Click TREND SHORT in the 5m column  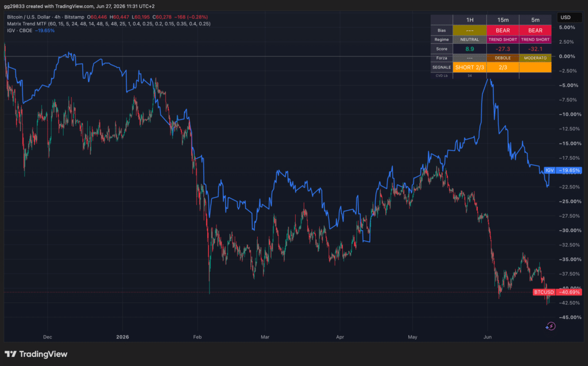point(535,40)
